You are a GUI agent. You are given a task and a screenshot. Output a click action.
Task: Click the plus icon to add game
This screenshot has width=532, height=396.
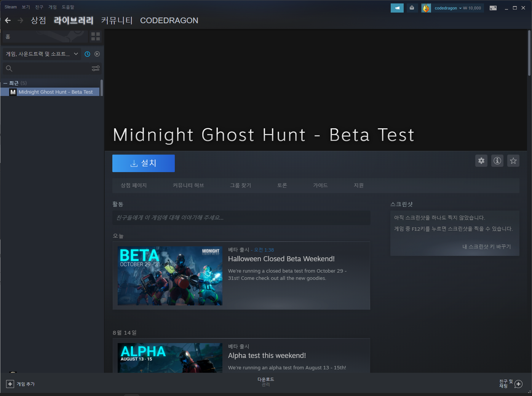[x=10, y=384]
